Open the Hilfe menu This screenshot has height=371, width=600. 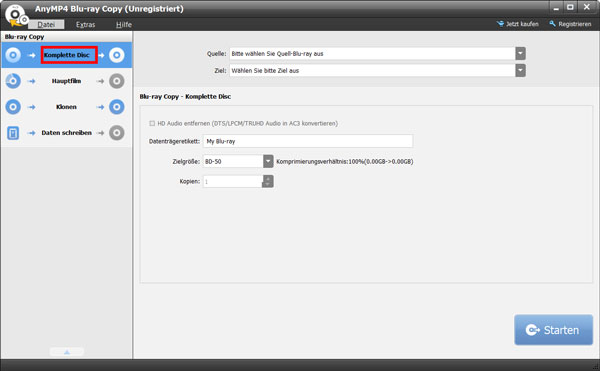124,24
